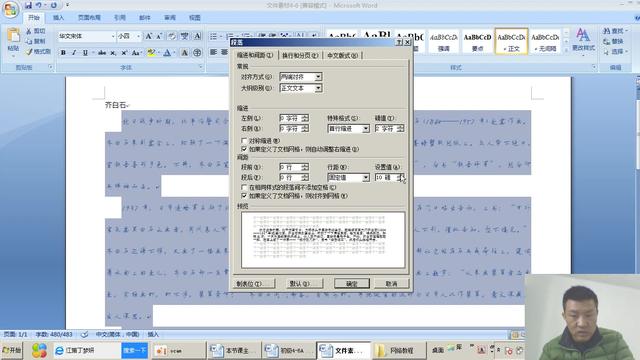Align text left in paragraph group
The image size is (640, 360).
pyautogui.click(x=213, y=52)
